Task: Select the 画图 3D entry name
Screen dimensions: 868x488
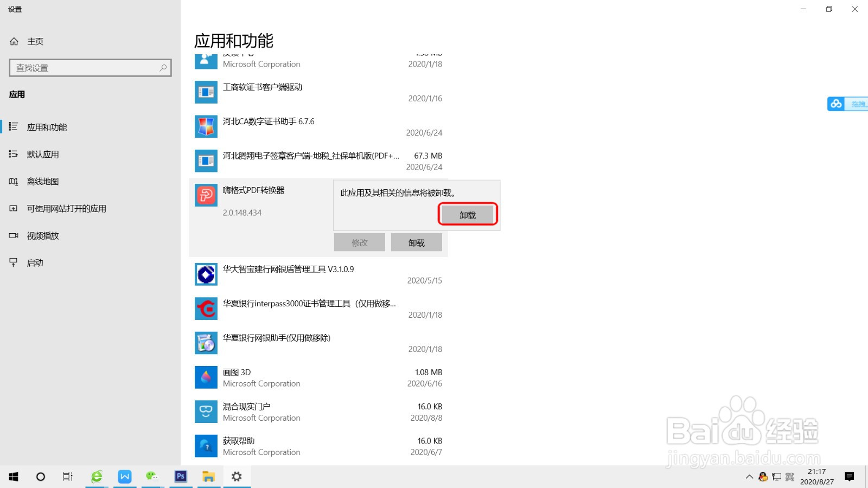Action: (237, 372)
